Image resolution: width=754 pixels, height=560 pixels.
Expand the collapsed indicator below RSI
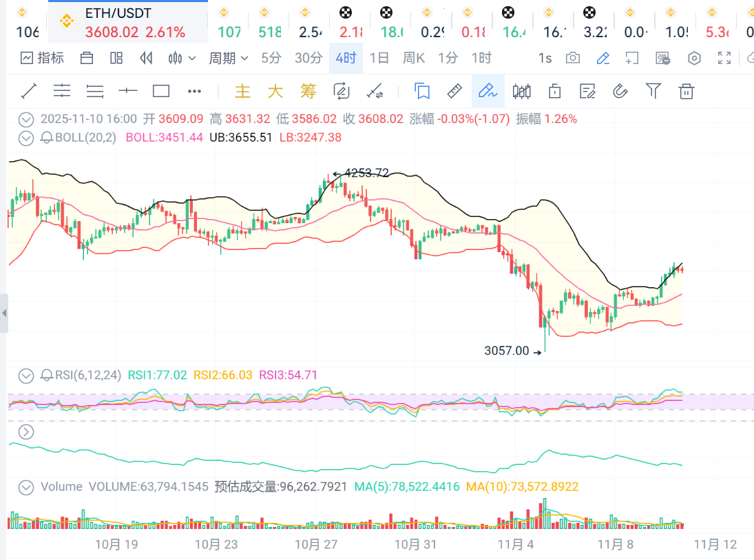26,432
